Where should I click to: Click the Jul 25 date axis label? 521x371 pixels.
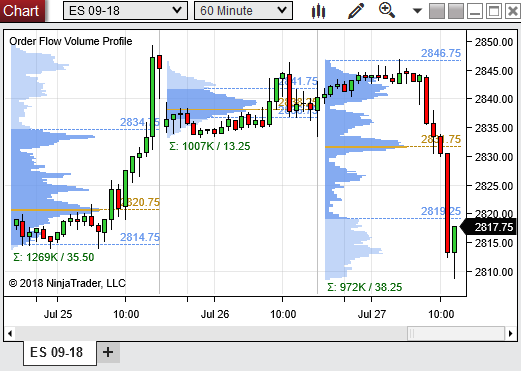point(58,314)
